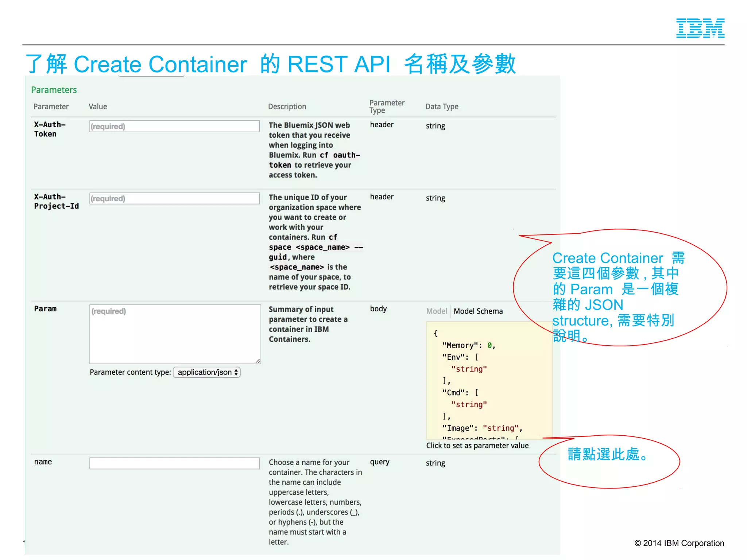
Task: Click the Parameters section heading
Action: point(54,90)
